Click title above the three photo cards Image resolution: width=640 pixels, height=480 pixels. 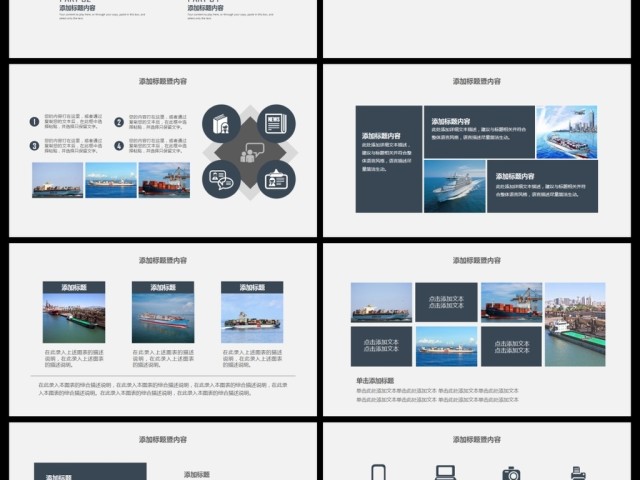(163, 260)
